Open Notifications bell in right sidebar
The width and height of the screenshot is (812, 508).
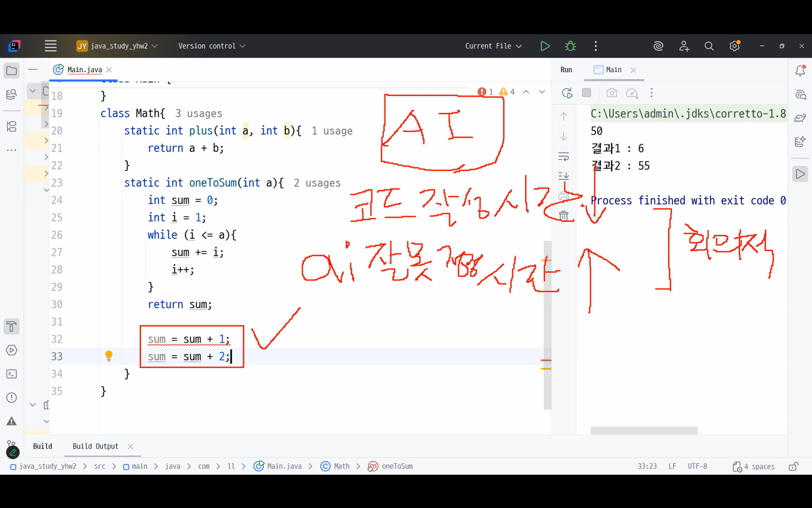pyautogui.click(x=800, y=71)
